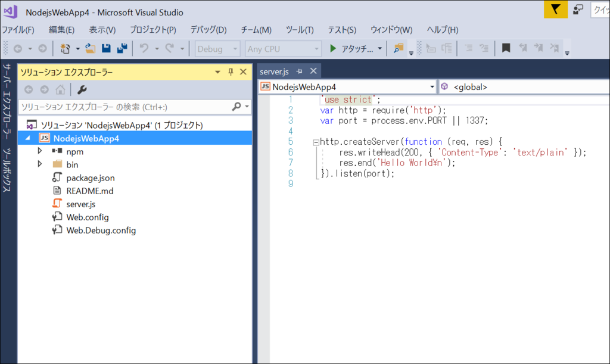The image size is (610, 364).
Task: Click the Find in Files toolbar icon
Action: pyautogui.click(x=399, y=48)
